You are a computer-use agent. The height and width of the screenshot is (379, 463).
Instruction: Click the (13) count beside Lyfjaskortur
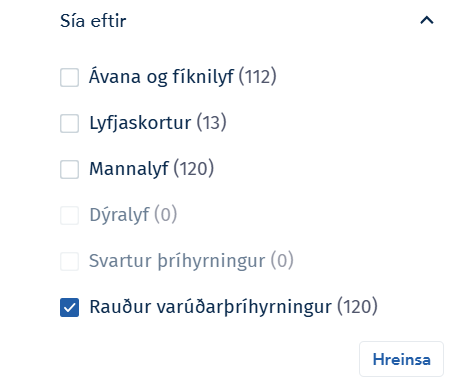212,122
